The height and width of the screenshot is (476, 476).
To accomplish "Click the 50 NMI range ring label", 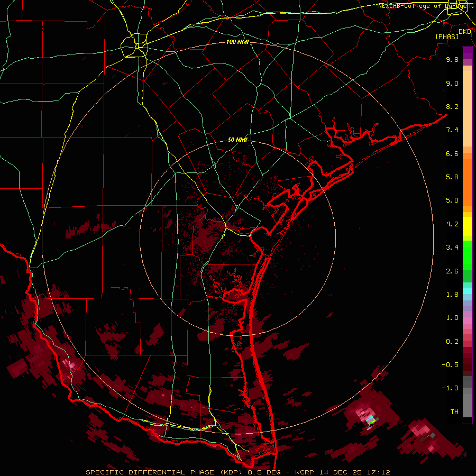I will pos(237,140).
